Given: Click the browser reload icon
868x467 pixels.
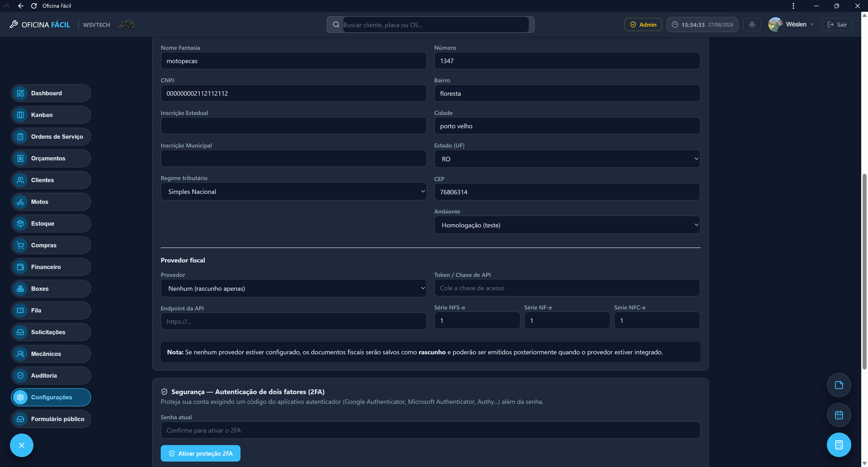Looking at the screenshot, I should (34, 6).
